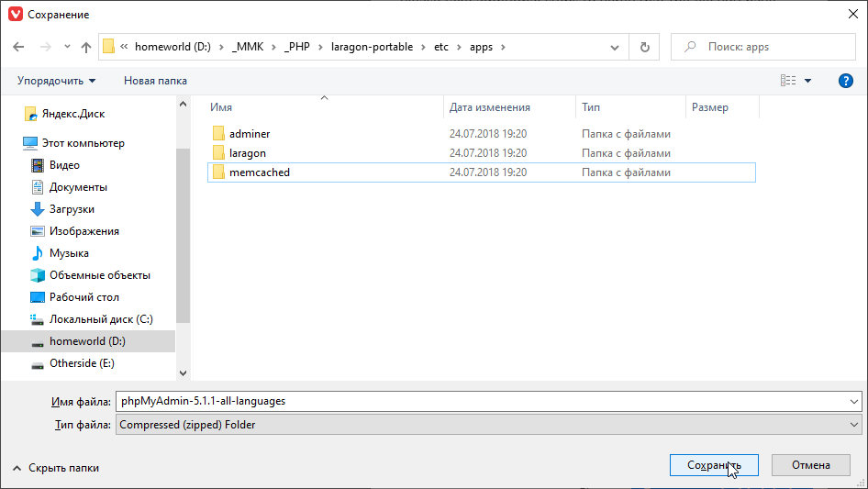
Task: Go up one folder level arrow
Action: coord(86,47)
